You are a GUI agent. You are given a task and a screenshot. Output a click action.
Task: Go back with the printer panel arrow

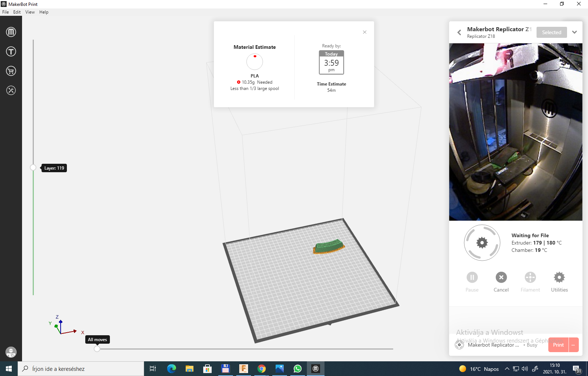point(459,32)
